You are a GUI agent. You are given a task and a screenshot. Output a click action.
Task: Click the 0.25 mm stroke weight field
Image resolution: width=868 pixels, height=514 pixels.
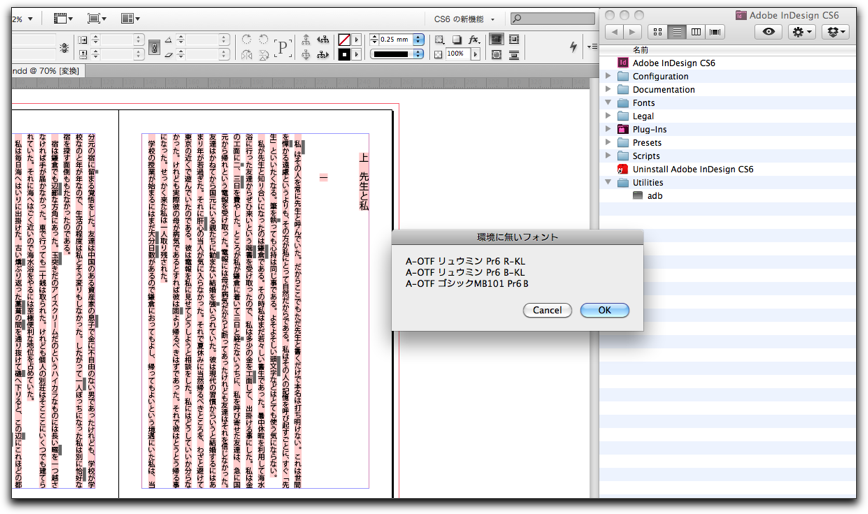pos(395,40)
